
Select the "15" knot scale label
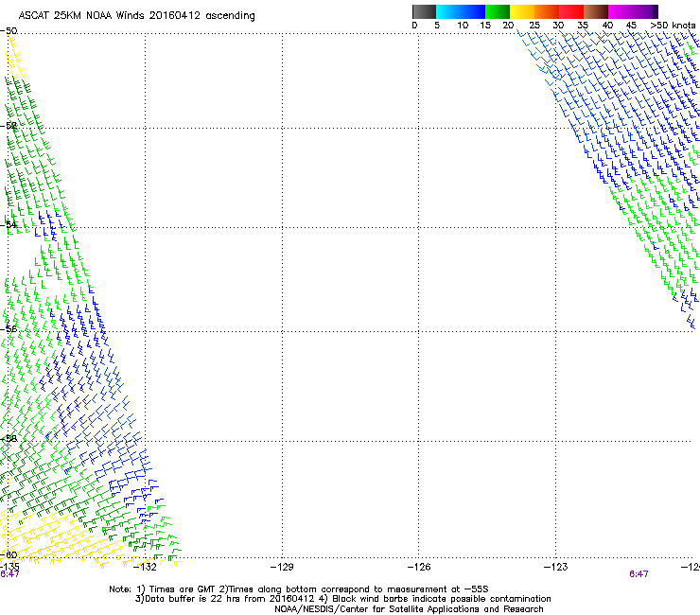pos(485,26)
